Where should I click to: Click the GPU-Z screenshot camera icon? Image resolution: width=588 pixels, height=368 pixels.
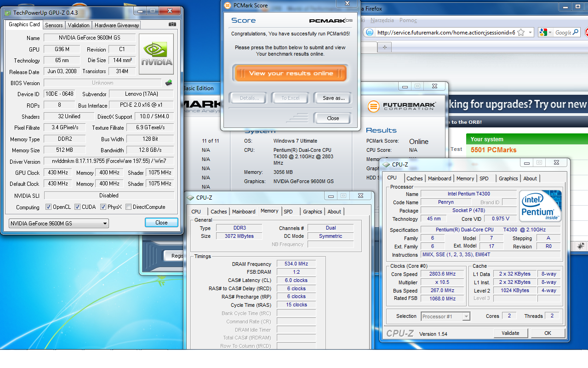[x=172, y=24]
